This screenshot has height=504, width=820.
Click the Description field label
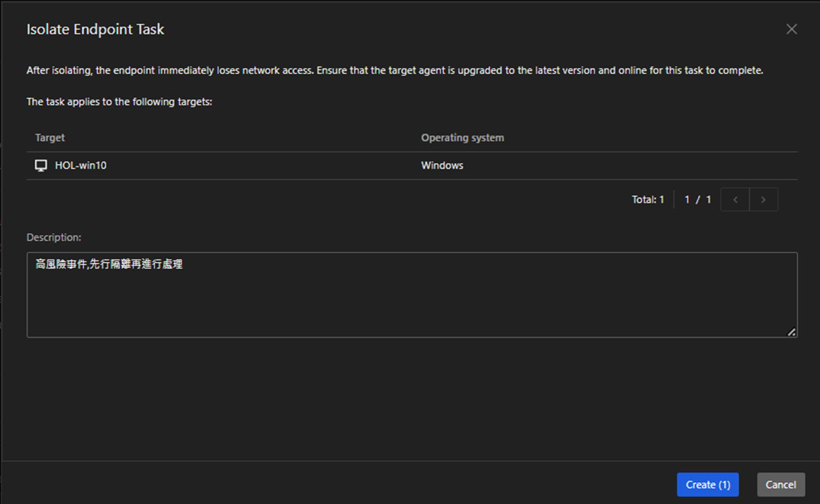click(x=54, y=238)
